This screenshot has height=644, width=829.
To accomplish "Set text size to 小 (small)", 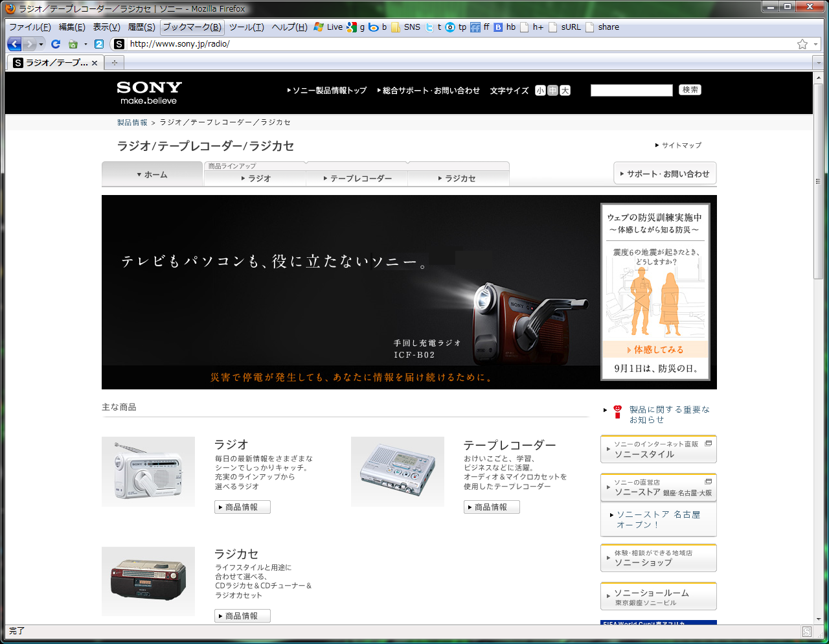I will pyautogui.click(x=540, y=91).
